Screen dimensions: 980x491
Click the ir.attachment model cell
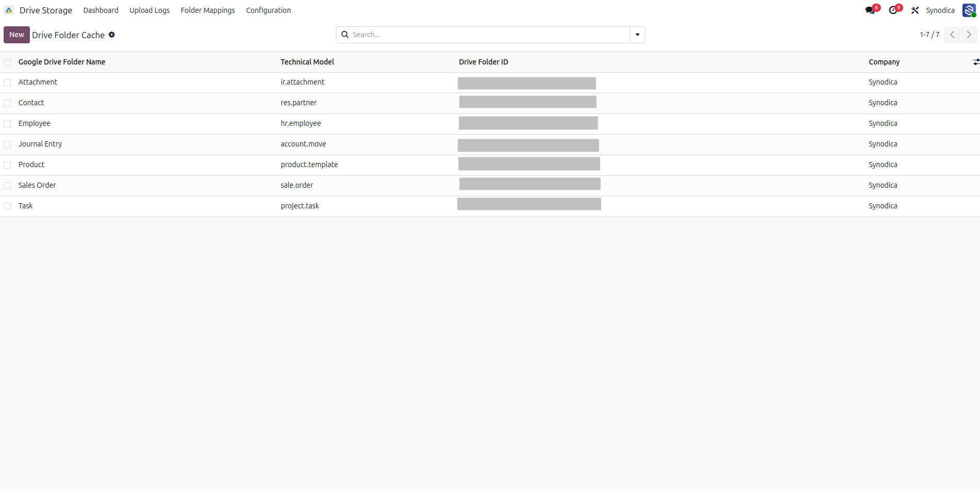click(302, 82)
